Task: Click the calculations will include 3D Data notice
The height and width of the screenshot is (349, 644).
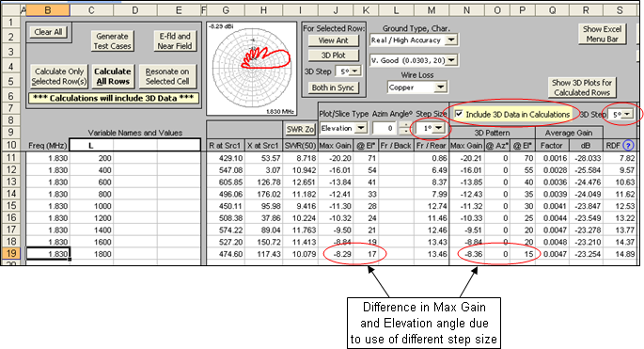Action: click(114, 98)
